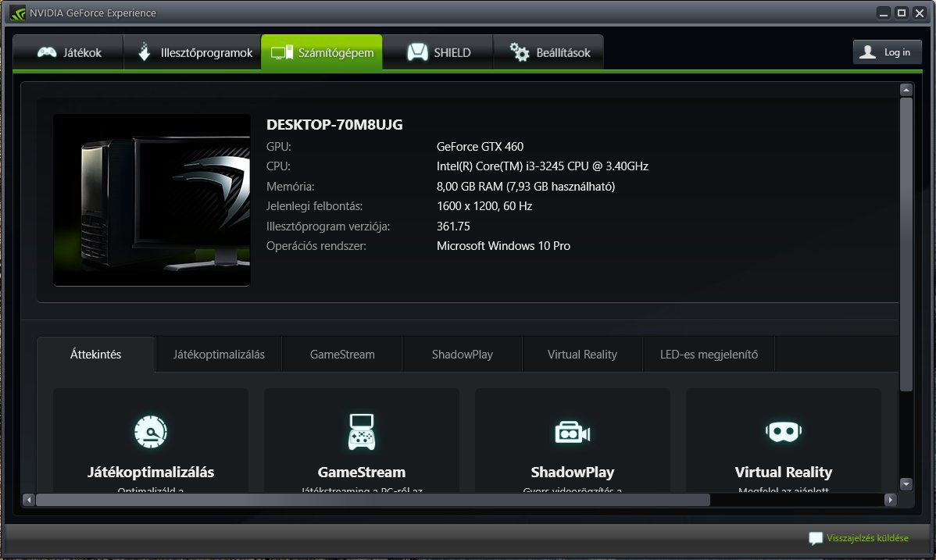Screen dimensions: 936x560
Task: Open the Játékok tab
Action: (68, 52)
